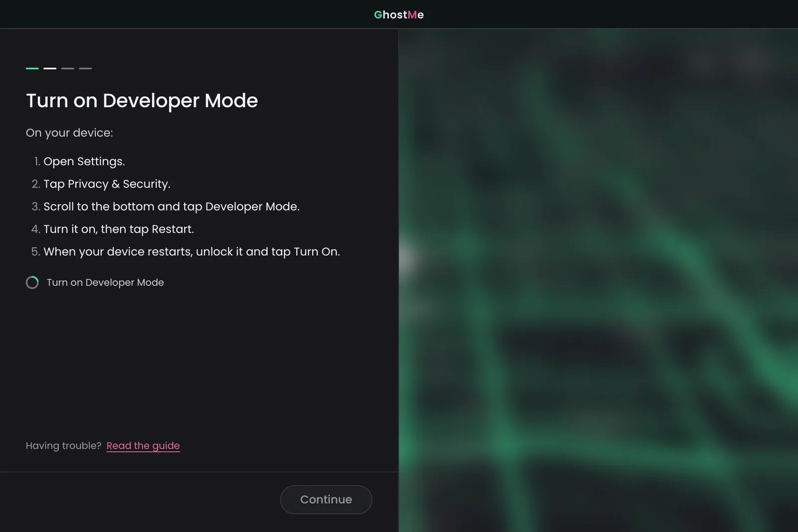Click the Continue button
This screenshot has width=798, height=532.
point(326,500)
